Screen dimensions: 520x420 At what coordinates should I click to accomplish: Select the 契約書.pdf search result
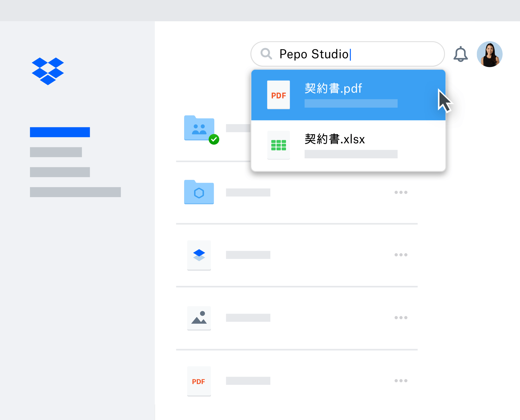click(348, 95)
